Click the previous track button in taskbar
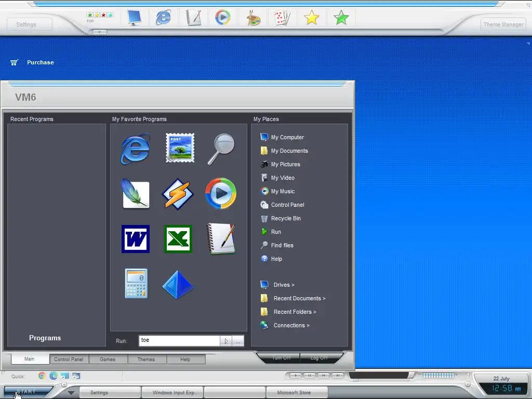This screenshot has width=532, height=399. (x=323, y=375)
